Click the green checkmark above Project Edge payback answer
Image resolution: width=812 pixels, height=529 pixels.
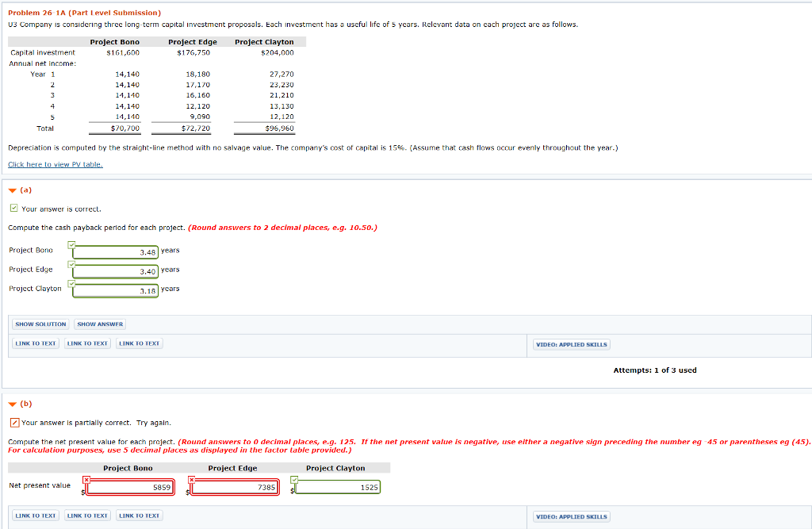(x=73, y=263)
